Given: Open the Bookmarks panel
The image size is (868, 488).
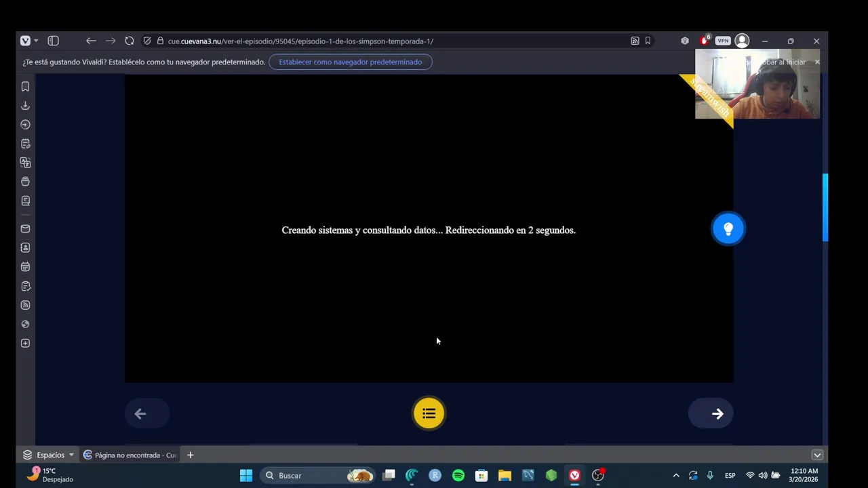Looking at the screenshot, I should point(25,87).
